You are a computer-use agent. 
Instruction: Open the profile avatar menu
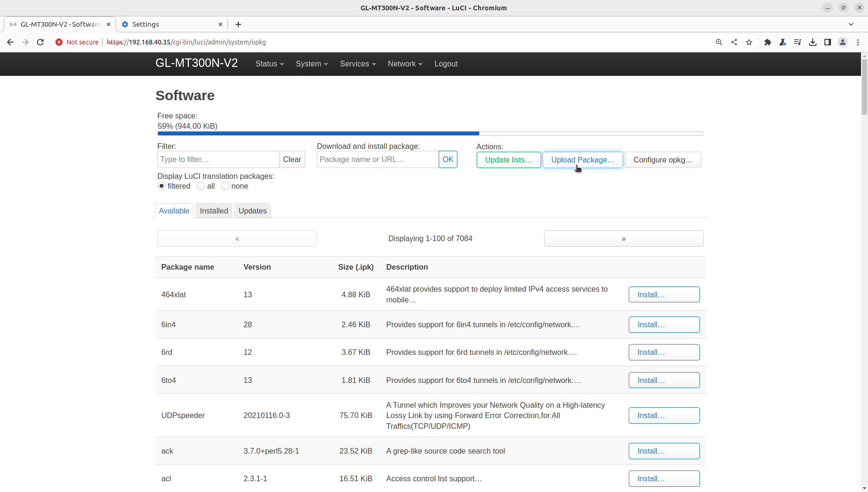(x=843, y=42)
